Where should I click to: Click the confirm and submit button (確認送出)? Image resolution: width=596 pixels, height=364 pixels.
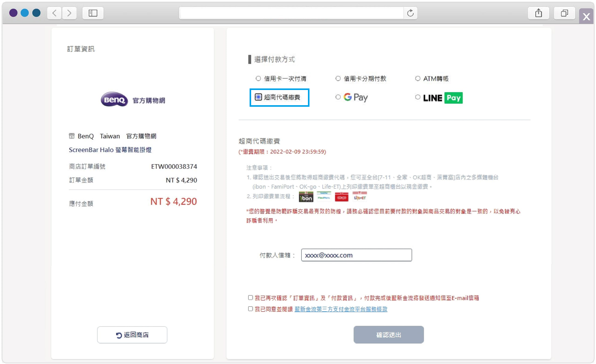[x=388, y=335]
